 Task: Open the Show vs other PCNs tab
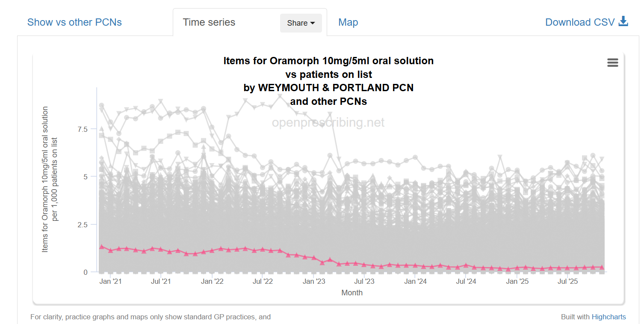pos(74,22)
